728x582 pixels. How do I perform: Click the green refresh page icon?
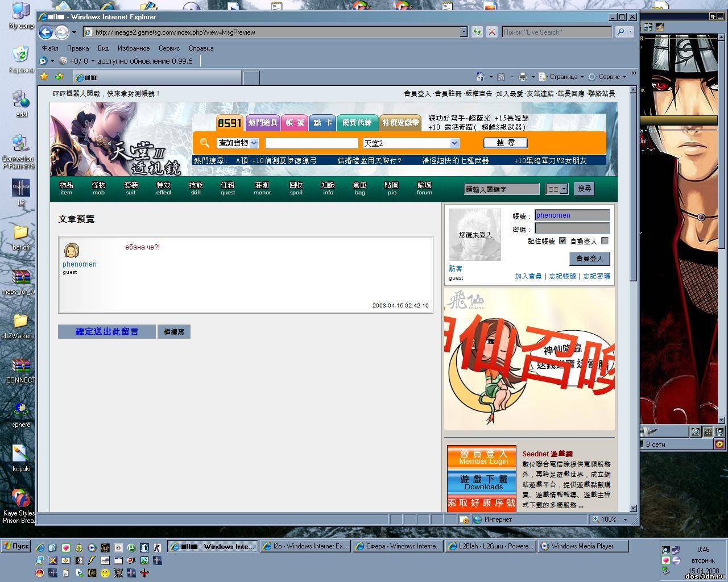pos(477,32)
